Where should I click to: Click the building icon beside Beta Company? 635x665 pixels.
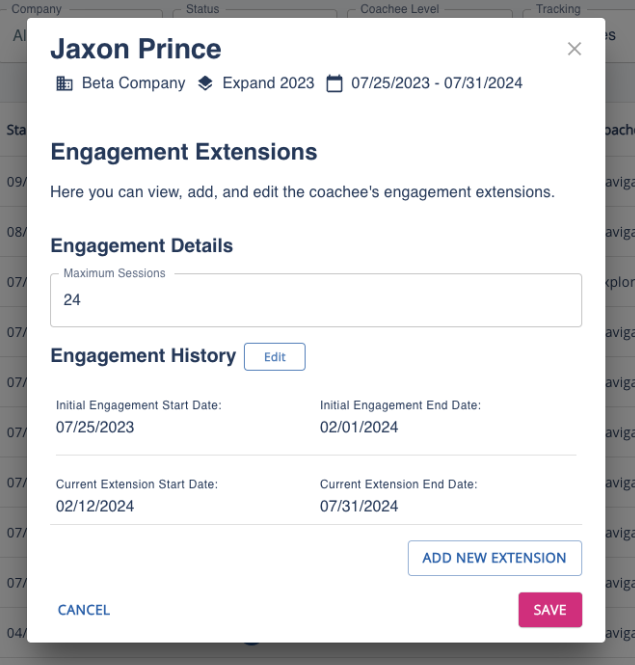pos(64,84)
